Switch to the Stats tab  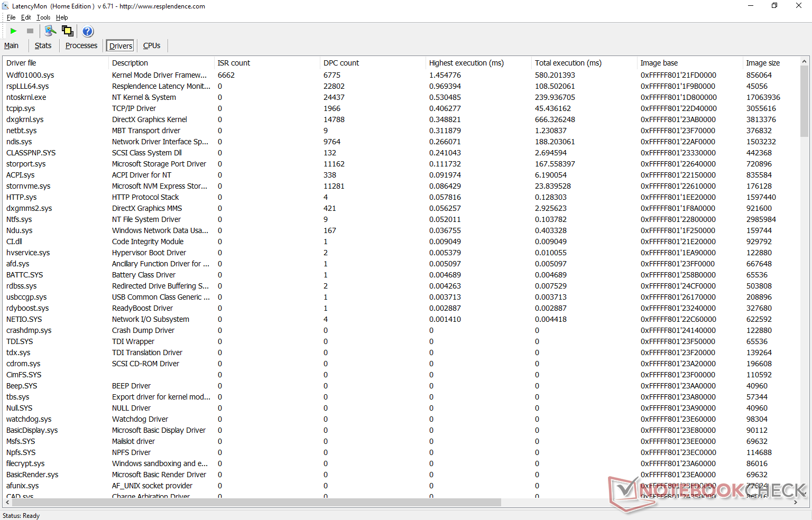pos(43,45)
